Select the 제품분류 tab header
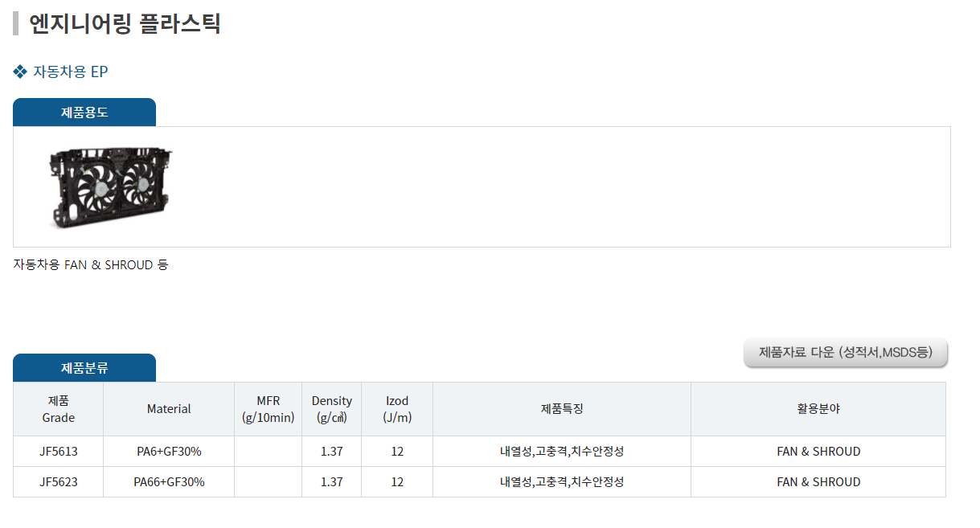 click(84, 368)
